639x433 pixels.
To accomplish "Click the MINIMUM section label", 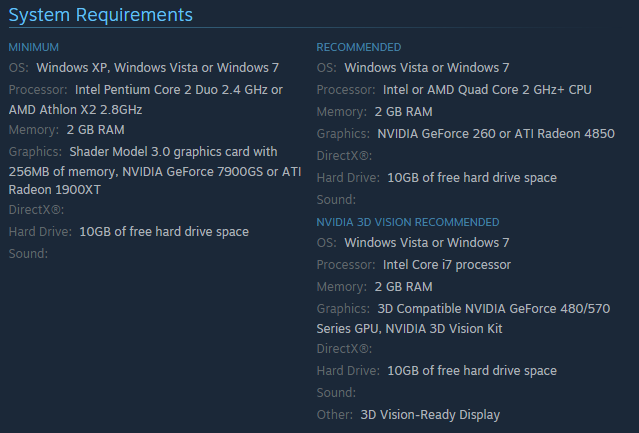I will point(33,47).
